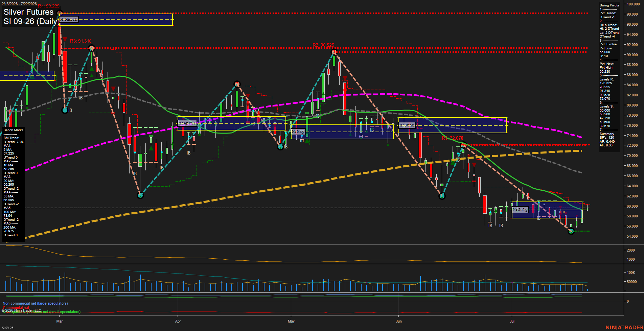Click the late-April swing pivot low marker near 72
The height and width of the screenshot is (331, 644).
280,147
